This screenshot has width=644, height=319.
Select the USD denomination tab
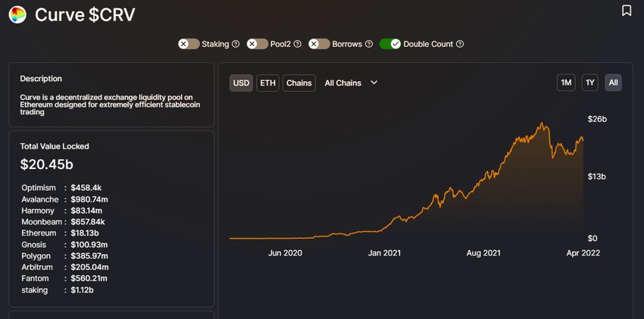coord(241,83)
